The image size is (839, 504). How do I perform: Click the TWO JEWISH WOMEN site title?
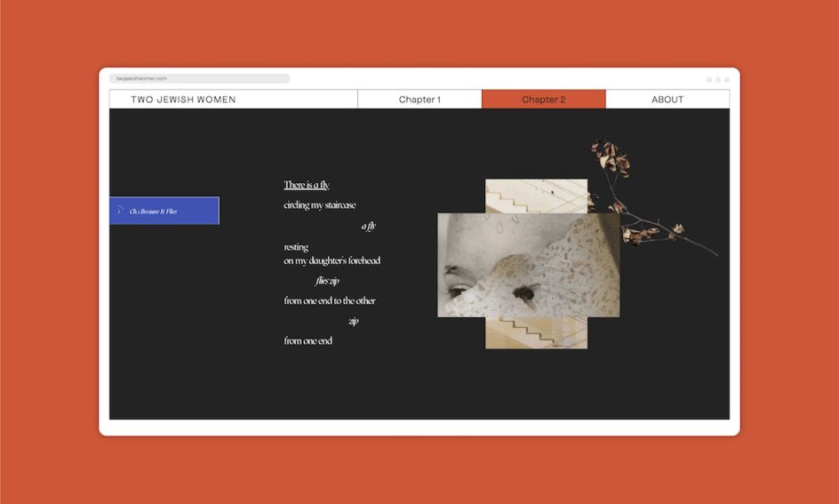(x=183, y=100)
